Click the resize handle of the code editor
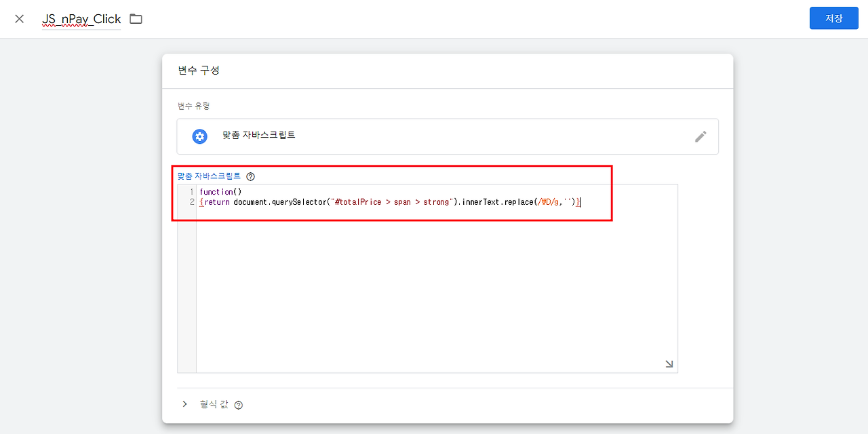The image size is (868, 434). click(669, 364)
